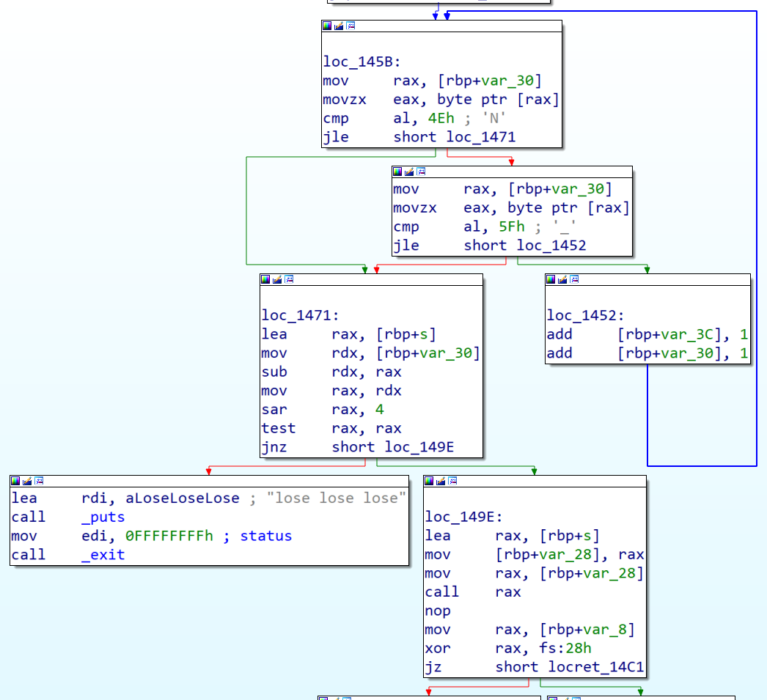Click the pencil edit icon on loc_1452 block
767x700 pixels.
pos(563,279)
